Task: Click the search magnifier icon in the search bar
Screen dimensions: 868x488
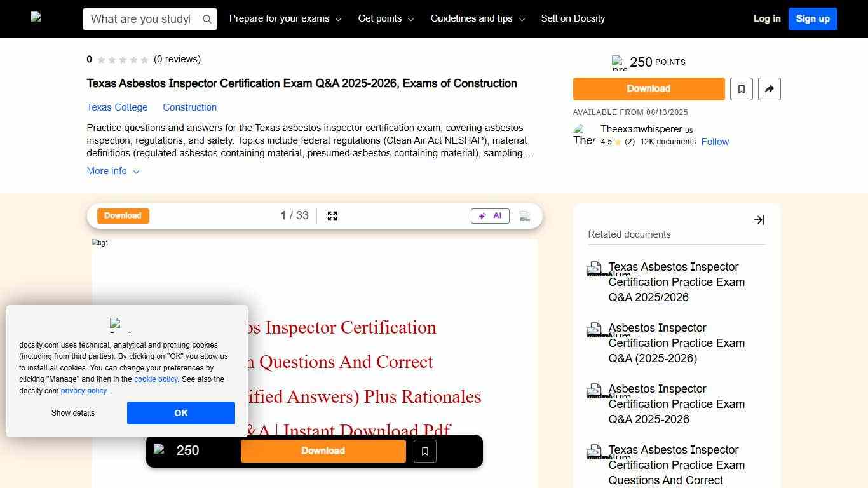Action: 207,19
